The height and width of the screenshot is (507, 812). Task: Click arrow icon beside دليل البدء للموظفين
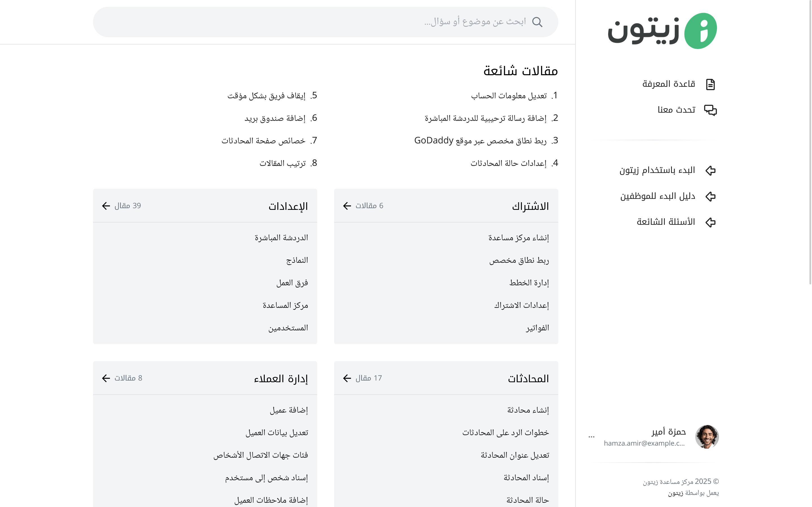pos(710,197)
